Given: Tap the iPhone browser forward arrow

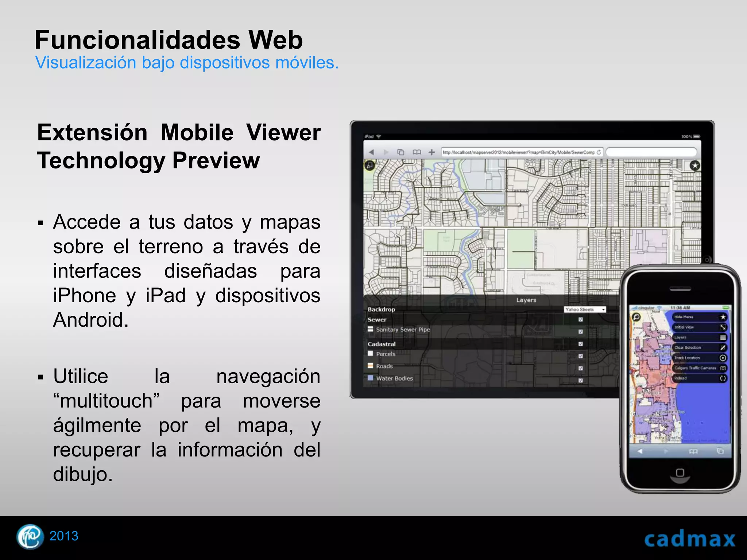Looking at the screenshot, I should pyautogui.click(x=666, y=451).
